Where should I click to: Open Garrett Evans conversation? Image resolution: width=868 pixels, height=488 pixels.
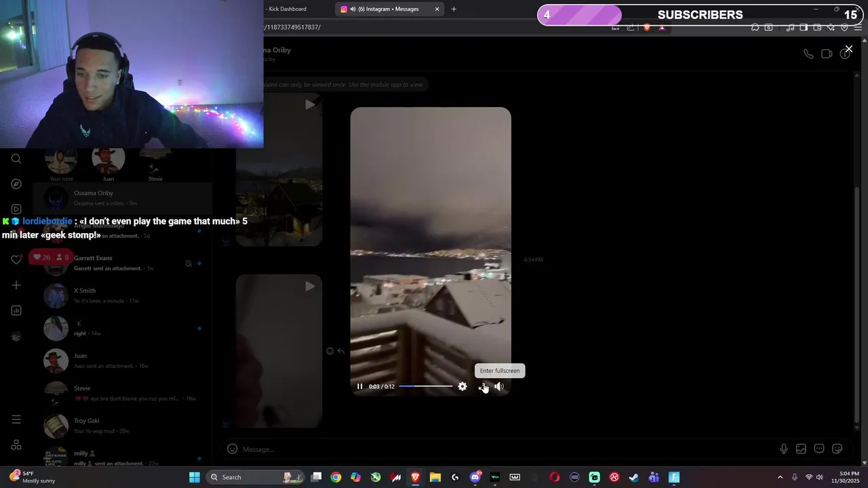tap(122, 263)
